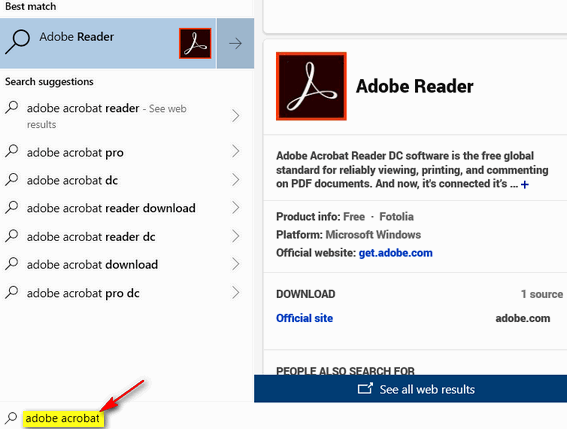The height and width of the screenshot is (429, 567).
Task: Choose suggestion adobe acrobat download
Action: coord(92,264)
